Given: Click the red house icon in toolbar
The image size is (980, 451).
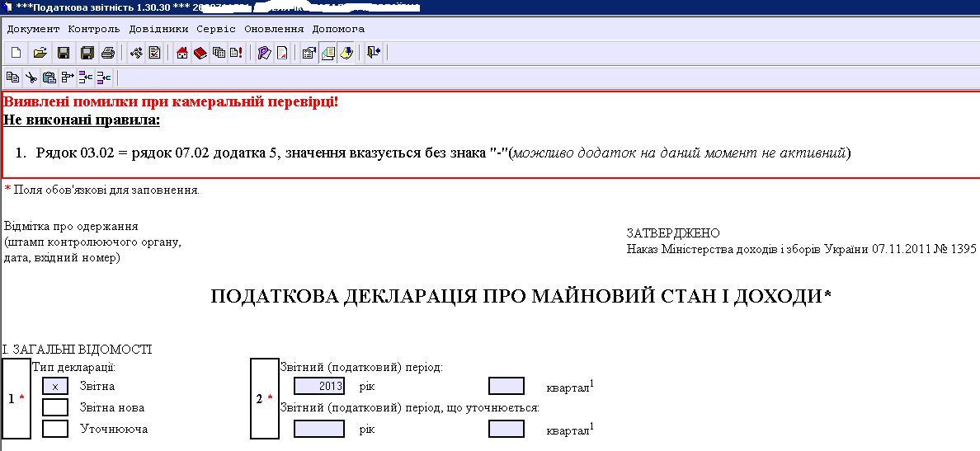Looking at the screenshot, I should point(182,53).
